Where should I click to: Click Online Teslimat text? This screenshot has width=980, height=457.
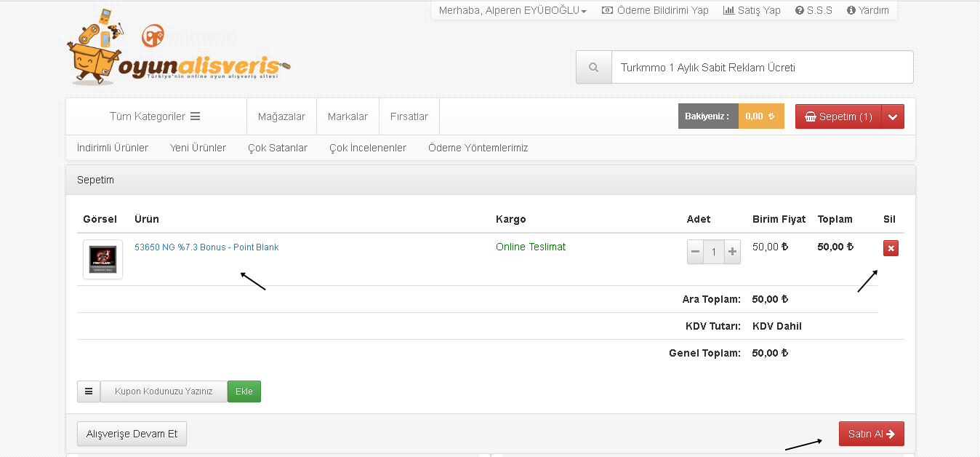click(531, 247)
